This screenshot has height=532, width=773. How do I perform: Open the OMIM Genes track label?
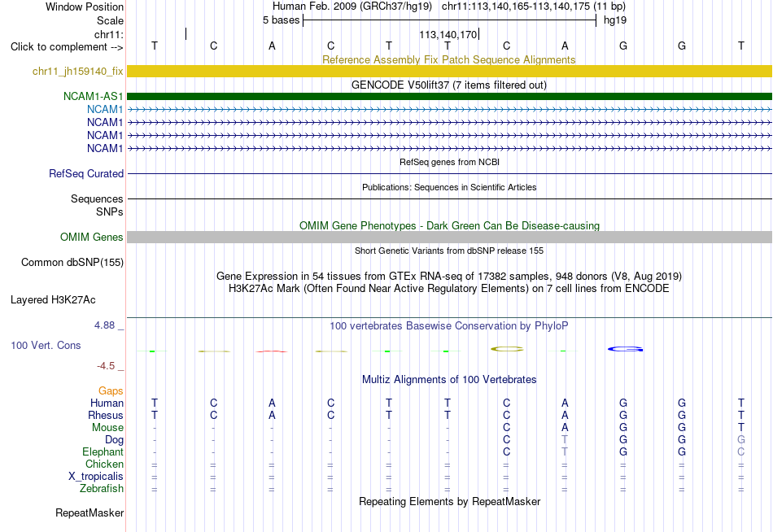click(x=92, y=238)
